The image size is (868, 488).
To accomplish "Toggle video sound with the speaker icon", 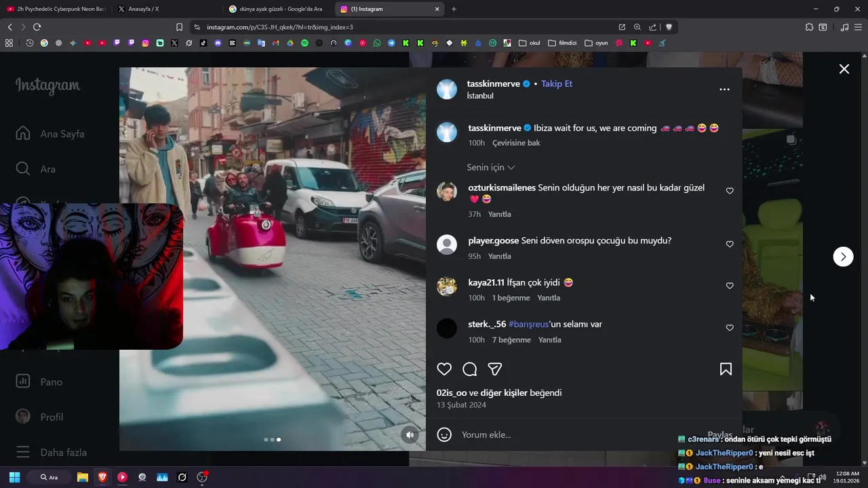I will coord(410,435).
